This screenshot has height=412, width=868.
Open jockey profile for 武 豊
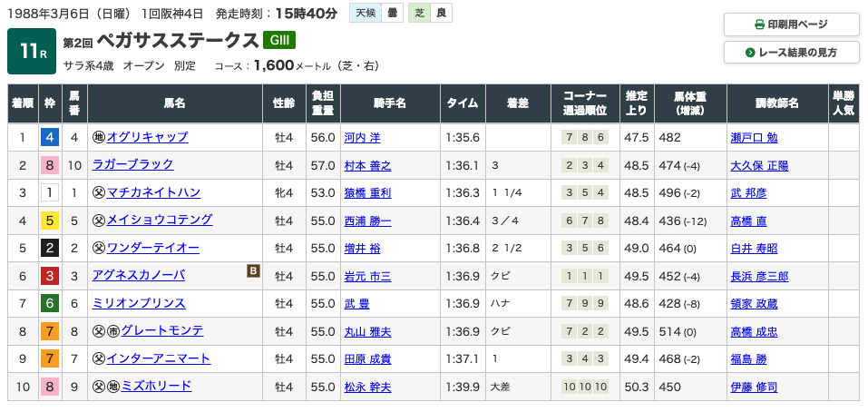(357, 303)
